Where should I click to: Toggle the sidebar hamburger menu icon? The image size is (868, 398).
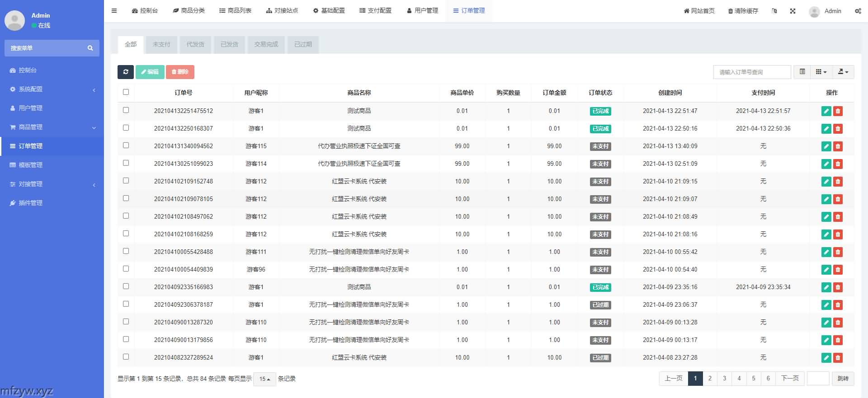pos(114,11)
